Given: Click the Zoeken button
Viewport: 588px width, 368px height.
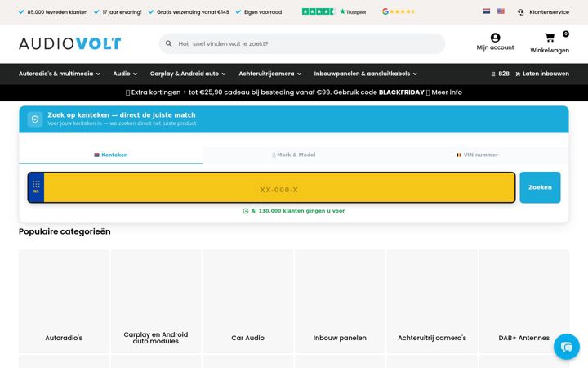Looking at the screenshot, I should [540, 187].
